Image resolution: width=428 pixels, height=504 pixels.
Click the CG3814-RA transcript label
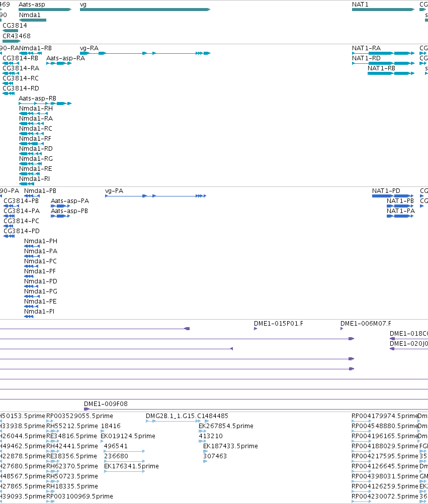click(21, 68)
